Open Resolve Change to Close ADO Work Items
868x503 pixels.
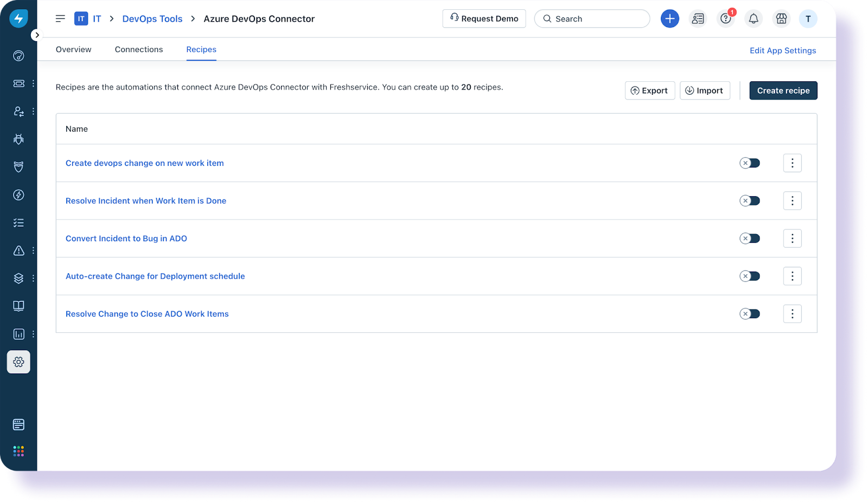(147, 314)
